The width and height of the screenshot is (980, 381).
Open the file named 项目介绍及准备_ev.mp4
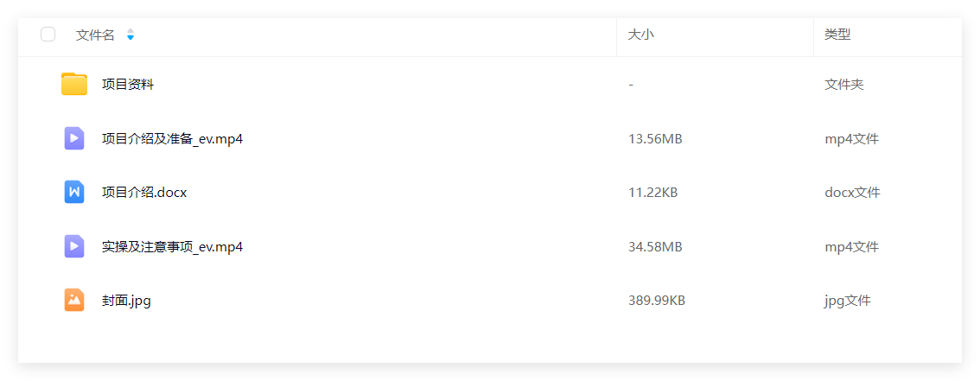coord(172,138)
